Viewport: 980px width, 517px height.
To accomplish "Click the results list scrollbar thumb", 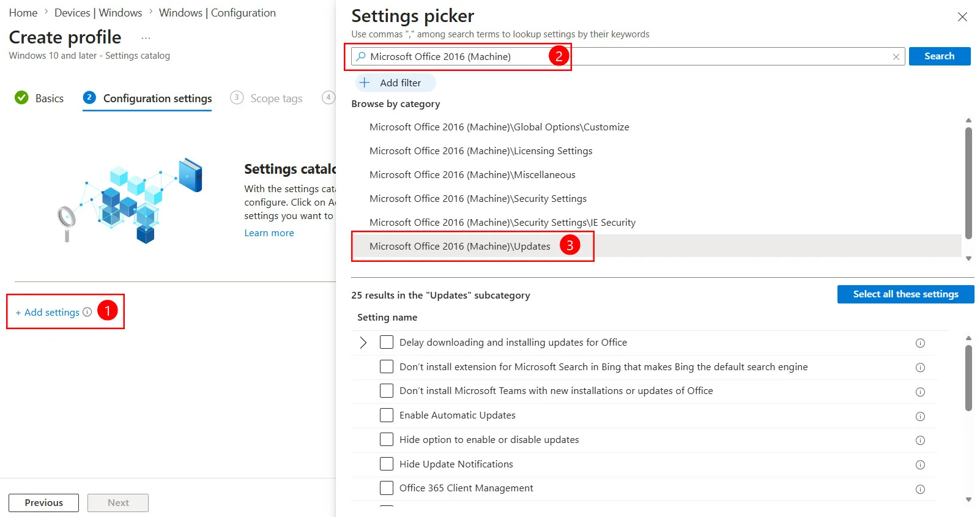I will coord(968,378).
